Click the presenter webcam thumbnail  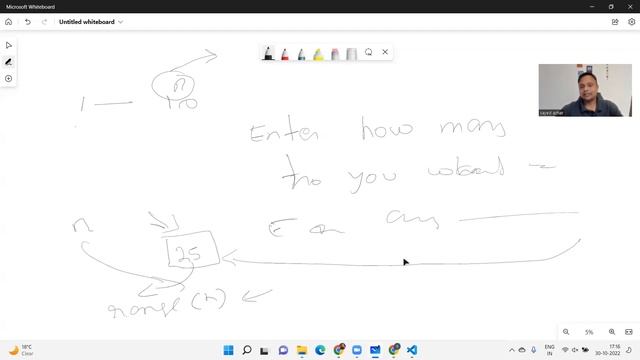point(585,90)
